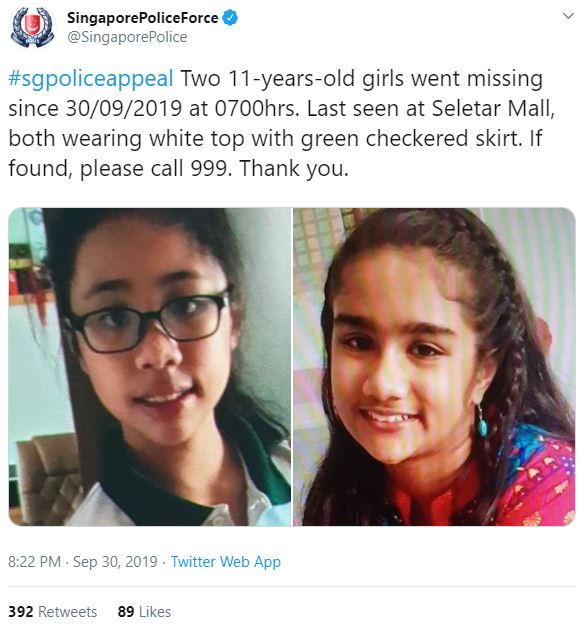
Task: Select the Seletar Mall text in tweet
Action: tap(493, 108)
